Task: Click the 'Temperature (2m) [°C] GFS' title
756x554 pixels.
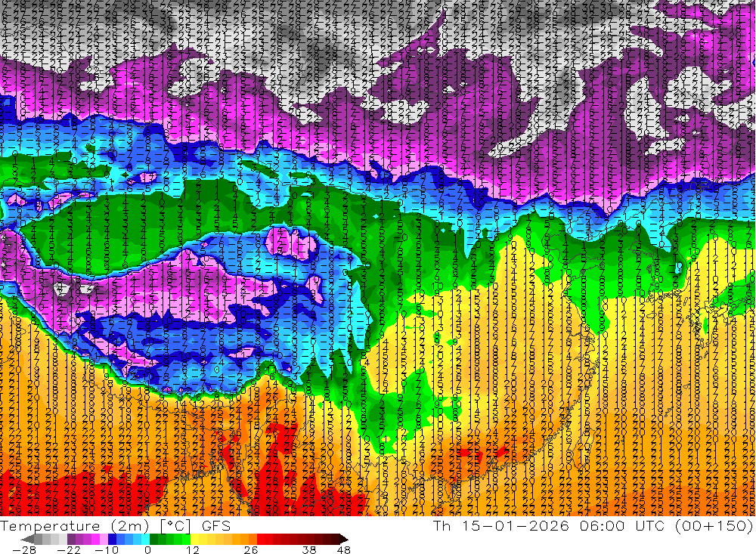Action: coord(116,525)
